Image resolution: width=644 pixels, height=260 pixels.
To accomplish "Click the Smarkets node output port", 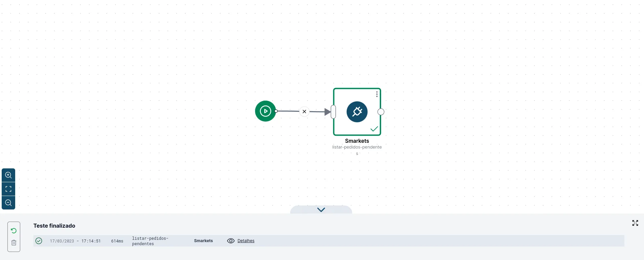I will tap(381, 112).
